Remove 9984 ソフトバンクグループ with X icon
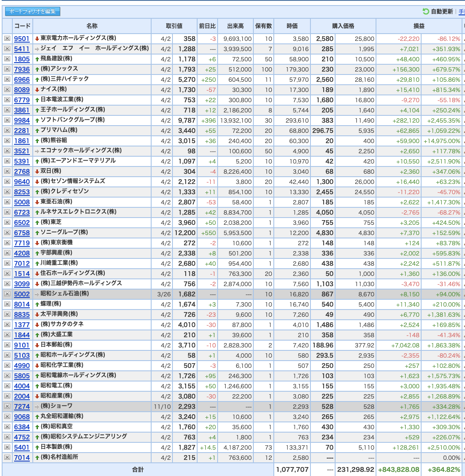This screenshot has height=476, width=465. pos(7,120)
